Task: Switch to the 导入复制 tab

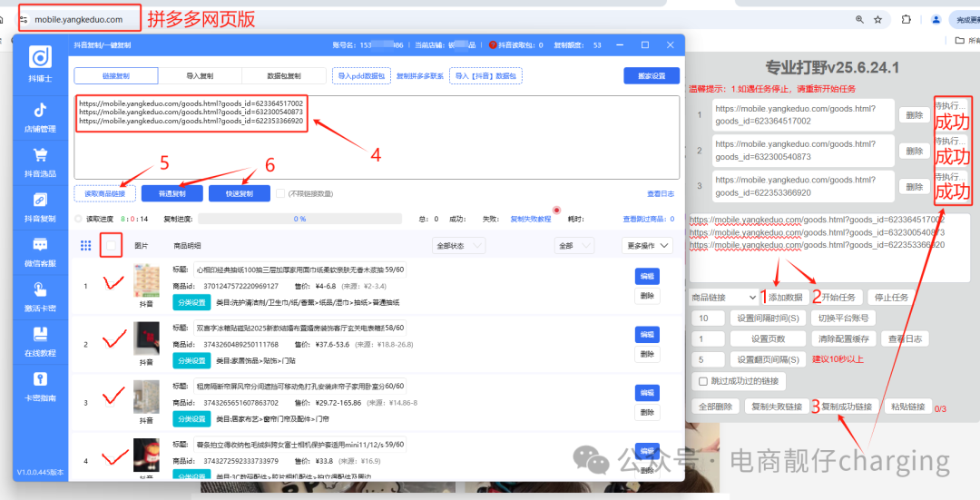Action: coord(200,75)
